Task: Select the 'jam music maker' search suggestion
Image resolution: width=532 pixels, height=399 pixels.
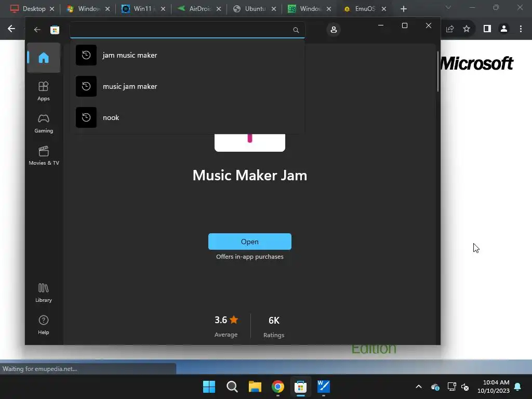Action: click(x=187, y=55)
